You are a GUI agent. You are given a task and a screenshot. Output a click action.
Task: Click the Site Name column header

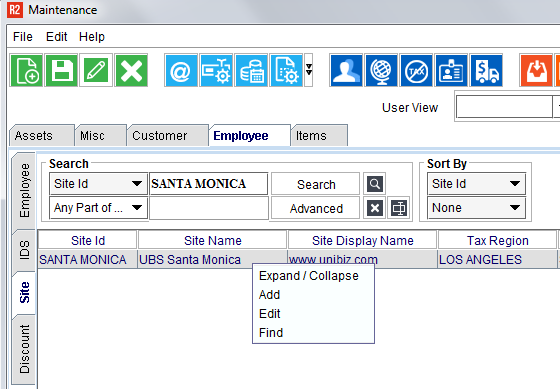tap(212, 240)
